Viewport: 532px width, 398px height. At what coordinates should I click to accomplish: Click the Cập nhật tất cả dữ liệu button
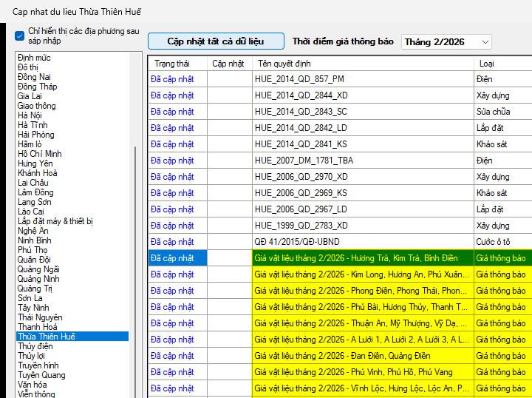215,41
